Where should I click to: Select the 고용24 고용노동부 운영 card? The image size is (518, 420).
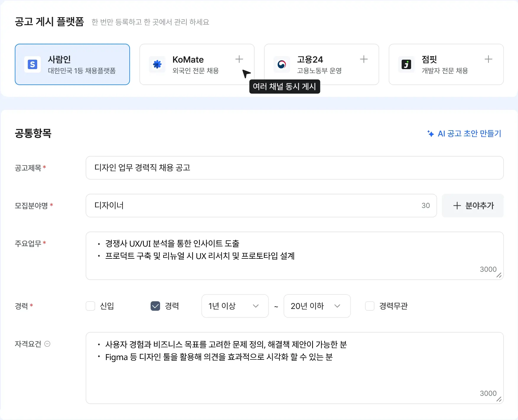point(322,64)
